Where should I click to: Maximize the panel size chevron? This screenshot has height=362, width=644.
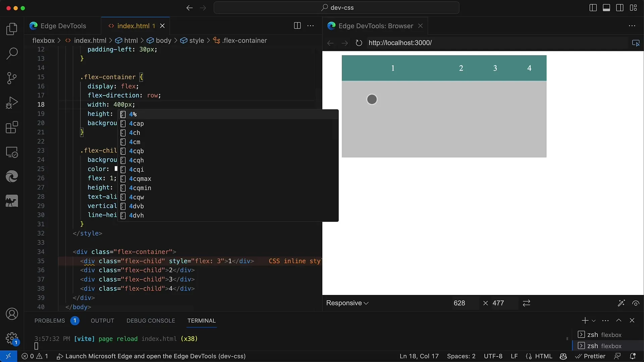619,321
